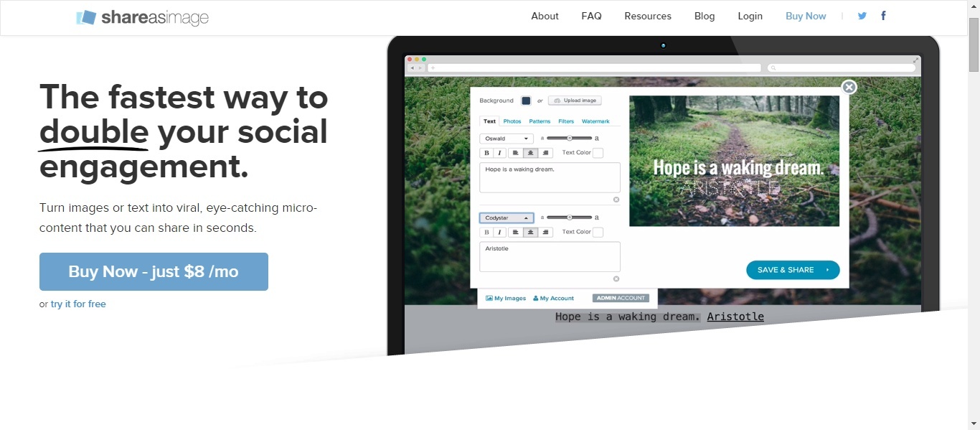Toggle bold for the Oswald text

[486, 153]
